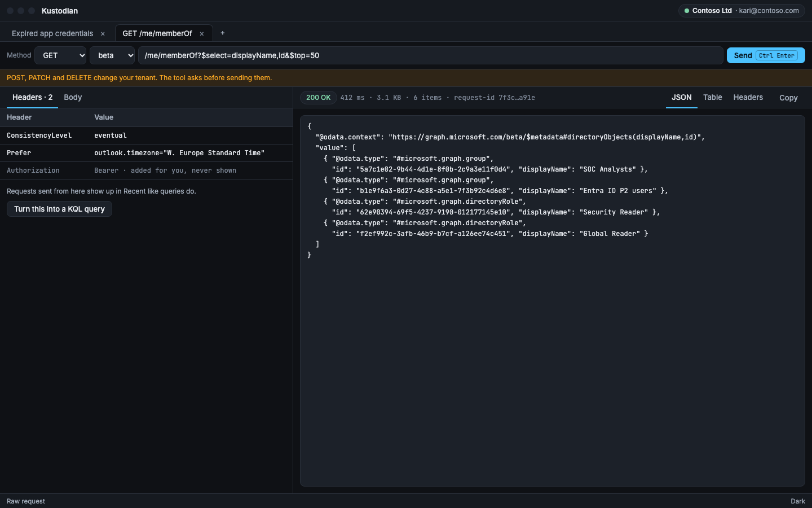This screenshot has width=812, height=508.
Task: Select the ConsistencyLevel header row
Action: pos(146,135)
